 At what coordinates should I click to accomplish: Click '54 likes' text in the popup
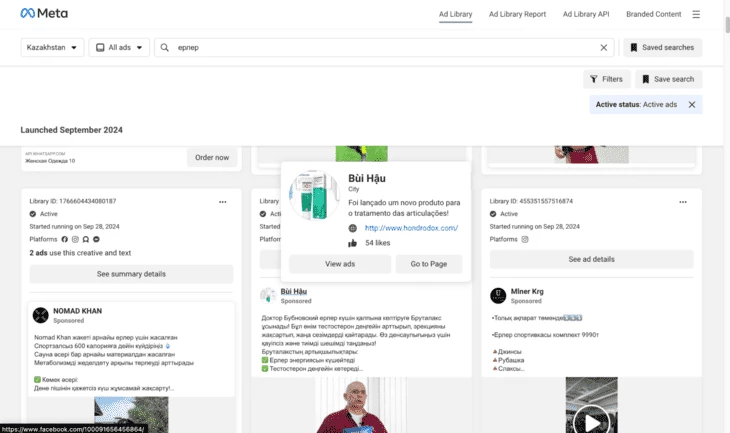click(378, 243)
